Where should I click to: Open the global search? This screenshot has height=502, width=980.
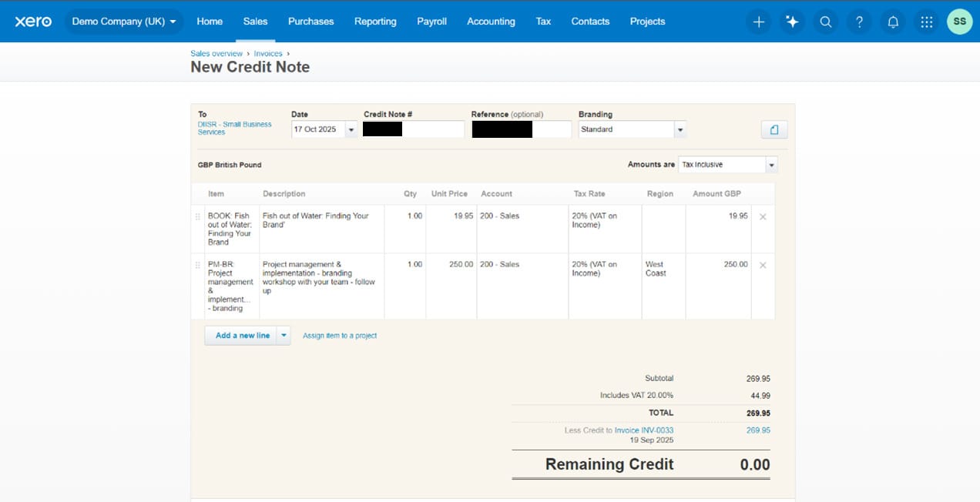826,22
